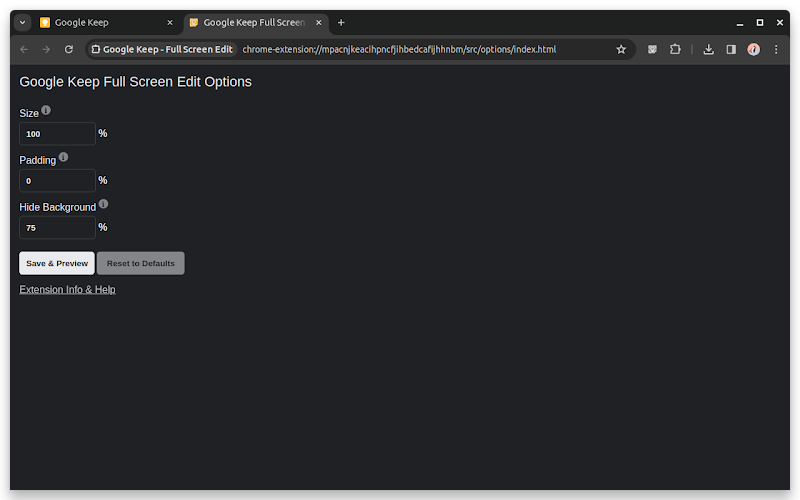Click the Size percentage input field
800x500 pixels.
point(57,134)
